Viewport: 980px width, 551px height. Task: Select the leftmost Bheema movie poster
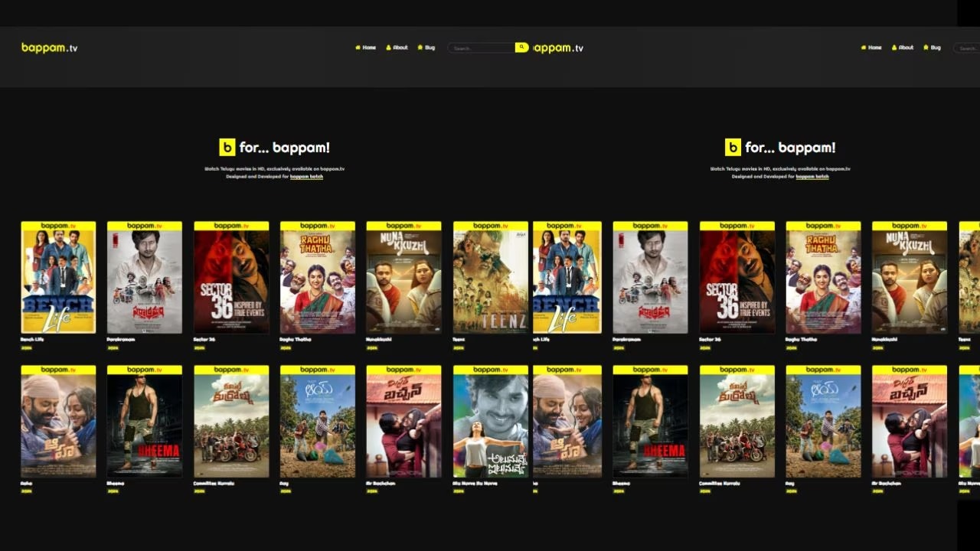145,422
